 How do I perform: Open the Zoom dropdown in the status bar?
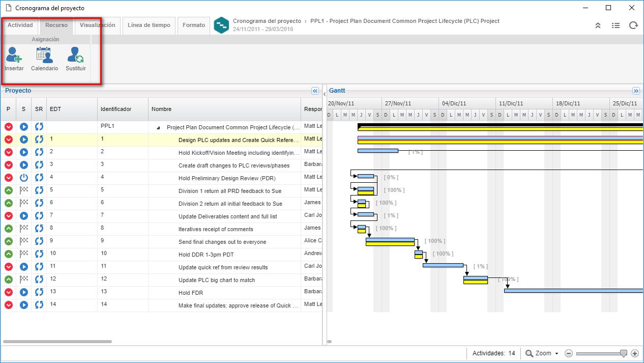click(x=542, y=353)
